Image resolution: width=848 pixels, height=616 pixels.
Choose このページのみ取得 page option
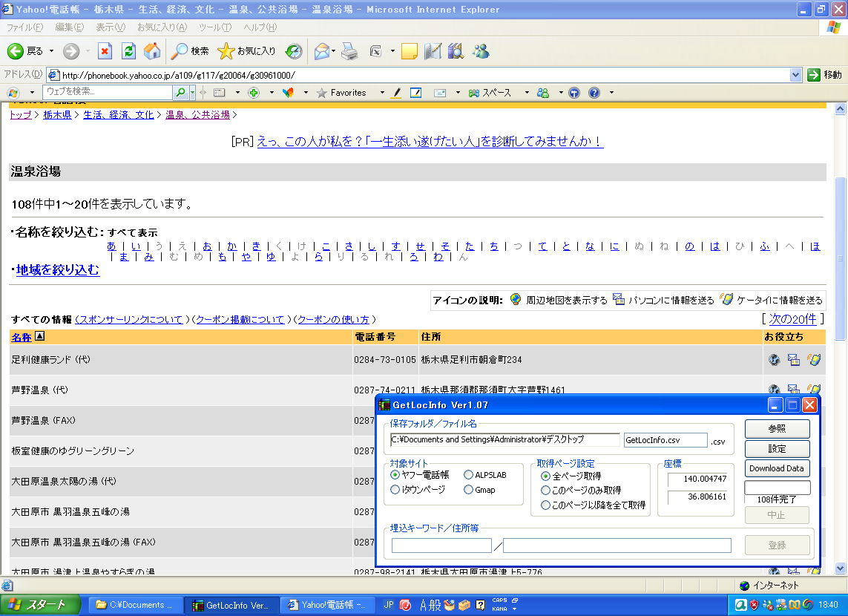click(546, 491)
